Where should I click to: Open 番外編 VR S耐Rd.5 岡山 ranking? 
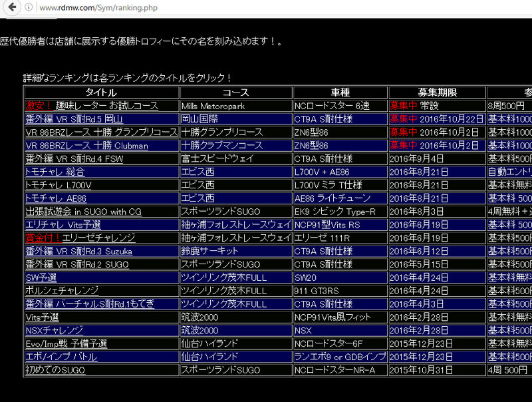[x=74, y=118]
